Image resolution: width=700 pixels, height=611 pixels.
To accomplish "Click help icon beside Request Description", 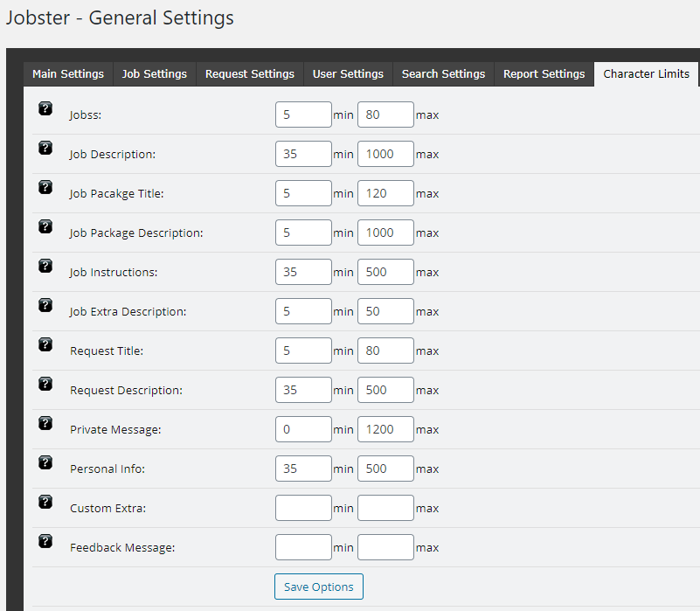I will (x=45, y=384).
